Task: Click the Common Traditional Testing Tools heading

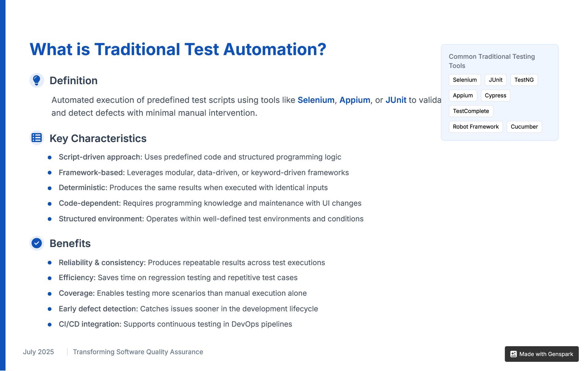Action: click(492, 61)
